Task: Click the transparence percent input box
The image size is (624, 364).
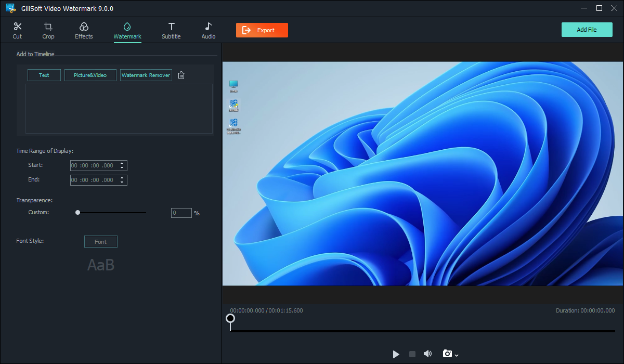Action: tap(181, 213)
